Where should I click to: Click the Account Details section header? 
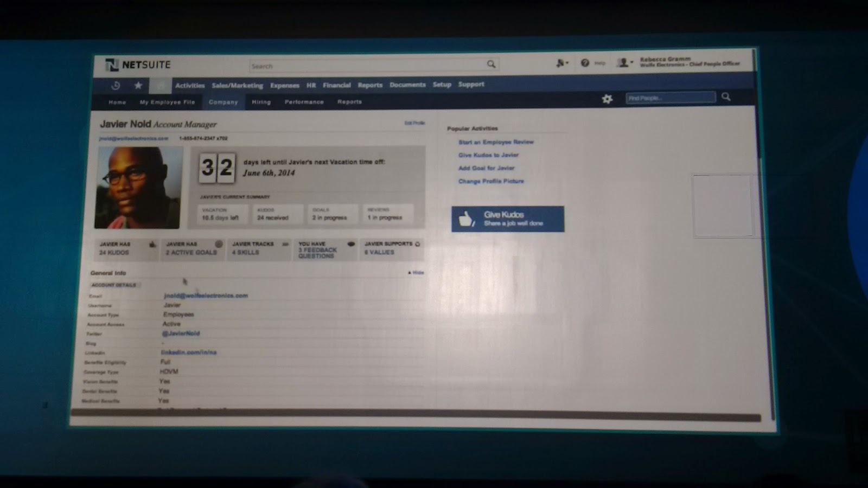(x=114, y=285)
